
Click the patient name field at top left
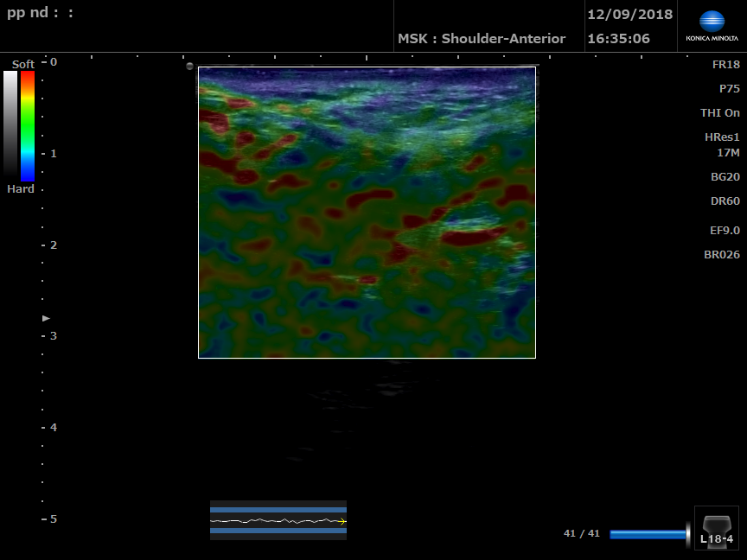click(41, 14)
